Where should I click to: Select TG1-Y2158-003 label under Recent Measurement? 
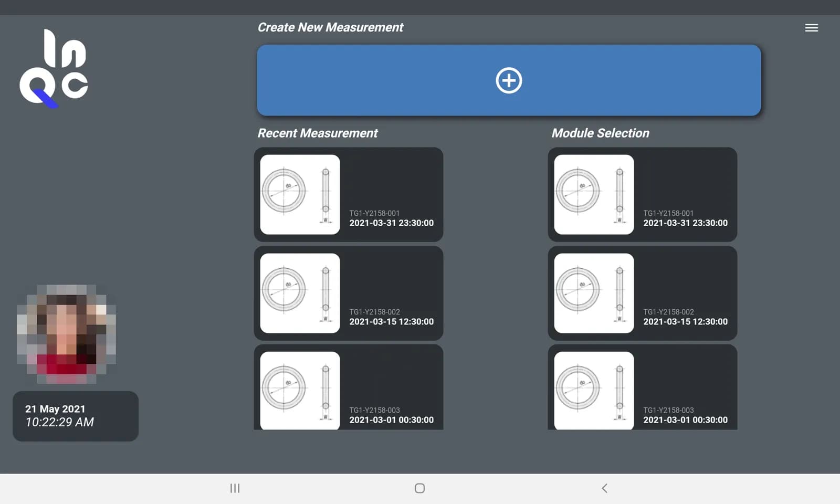coord(374,410)
